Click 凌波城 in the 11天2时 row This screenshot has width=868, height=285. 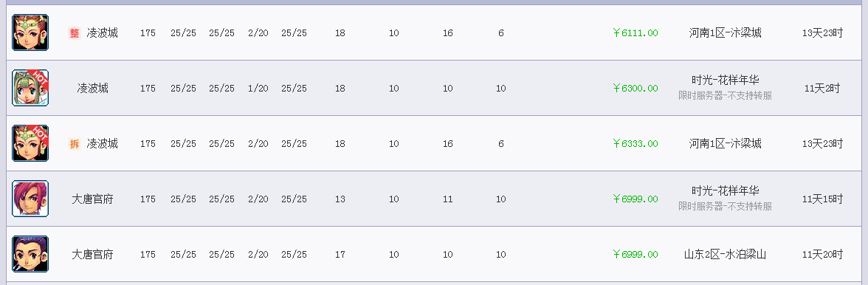click(92, 89)
